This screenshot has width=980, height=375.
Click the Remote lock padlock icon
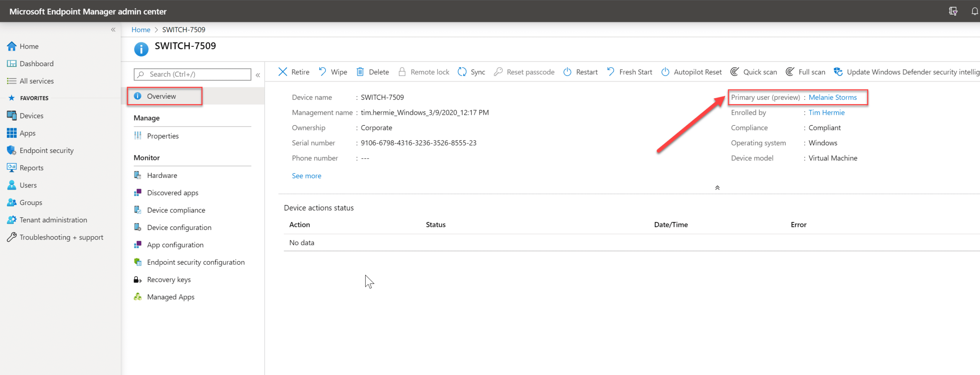click(x=402, y=72)
